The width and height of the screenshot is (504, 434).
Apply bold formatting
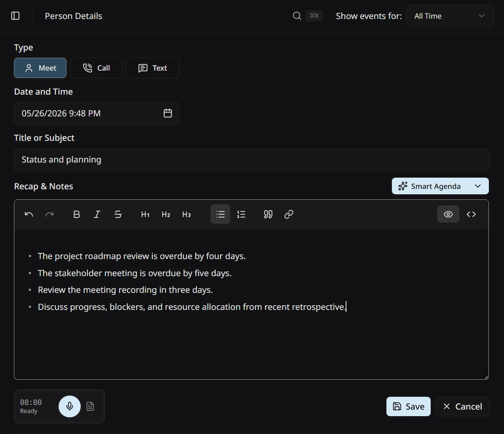coord(77,214)
